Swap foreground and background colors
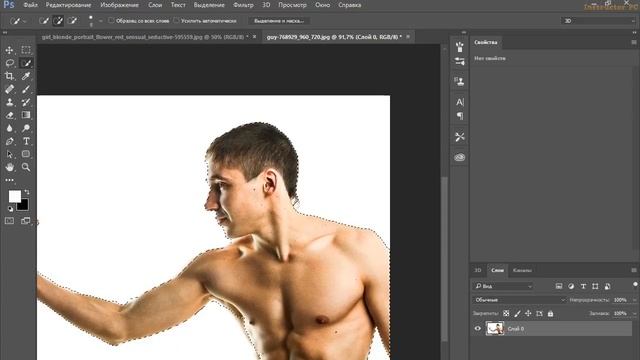 pos(27,192)
